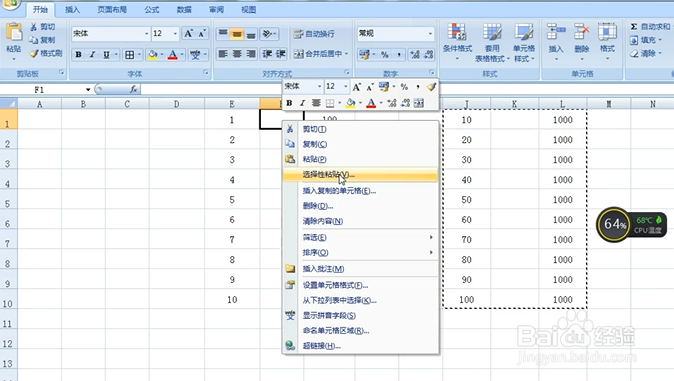The height and width of the screenshot is (381, 674).
Task: Toggle Bold in the ribbon font group
Action: tap(78, 55)
